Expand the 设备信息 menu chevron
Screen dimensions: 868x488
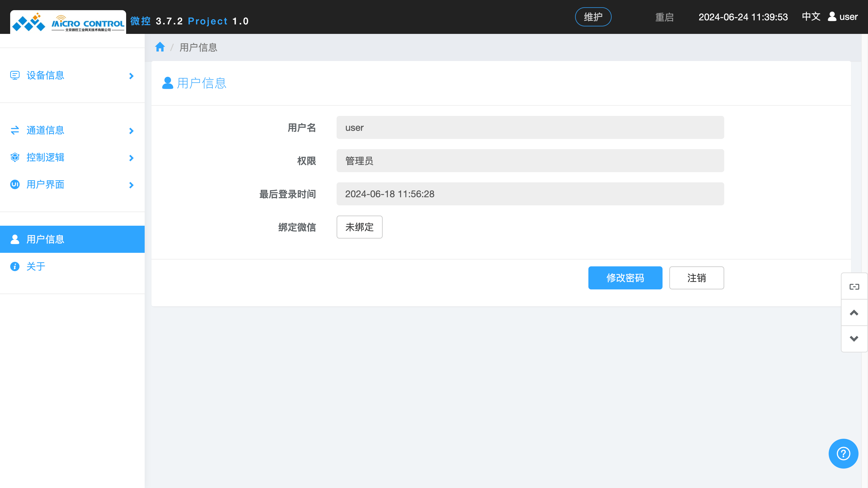click(x=131, y=76)
